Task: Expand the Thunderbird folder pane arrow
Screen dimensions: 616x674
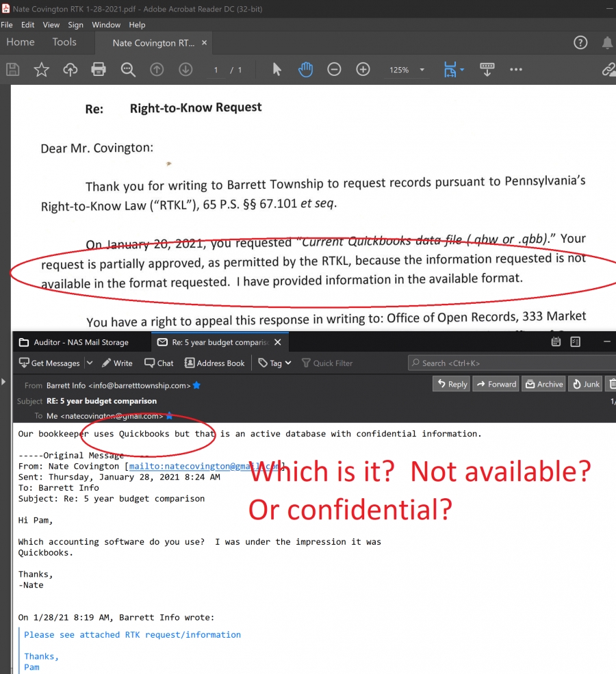Action: pyautogui.click(x=3, y=382)
